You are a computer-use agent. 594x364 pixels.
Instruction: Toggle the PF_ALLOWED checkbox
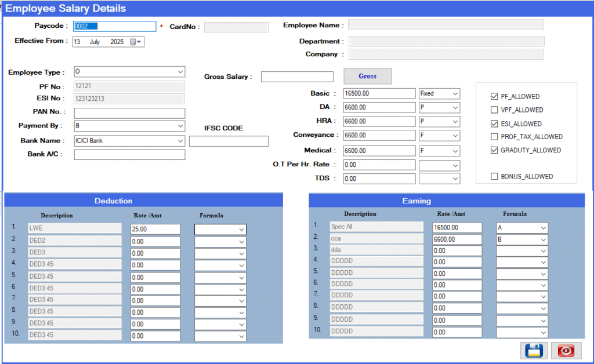click(x=494, y=96)
